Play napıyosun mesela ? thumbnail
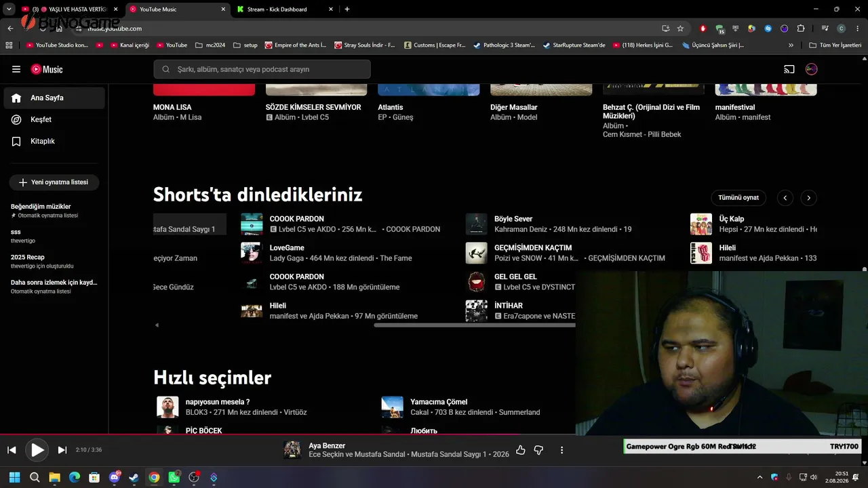868x488 pixels. tap(167, 407)
